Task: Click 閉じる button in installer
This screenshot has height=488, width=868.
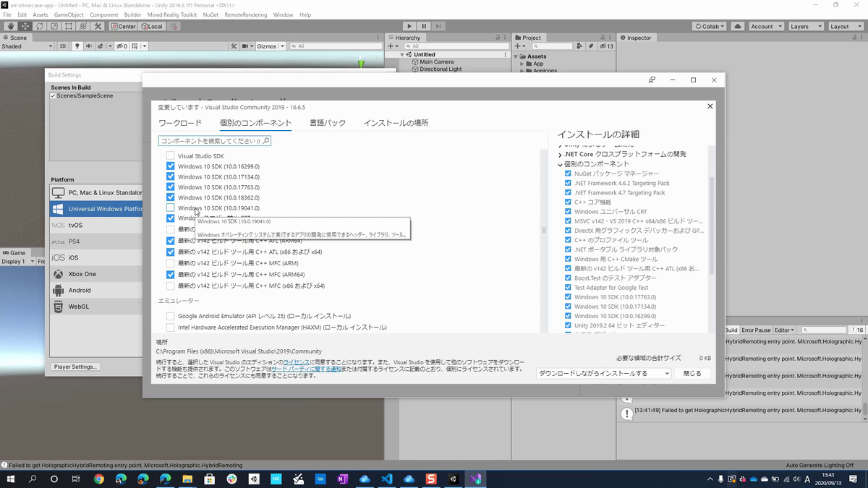Action: point(692,374)
